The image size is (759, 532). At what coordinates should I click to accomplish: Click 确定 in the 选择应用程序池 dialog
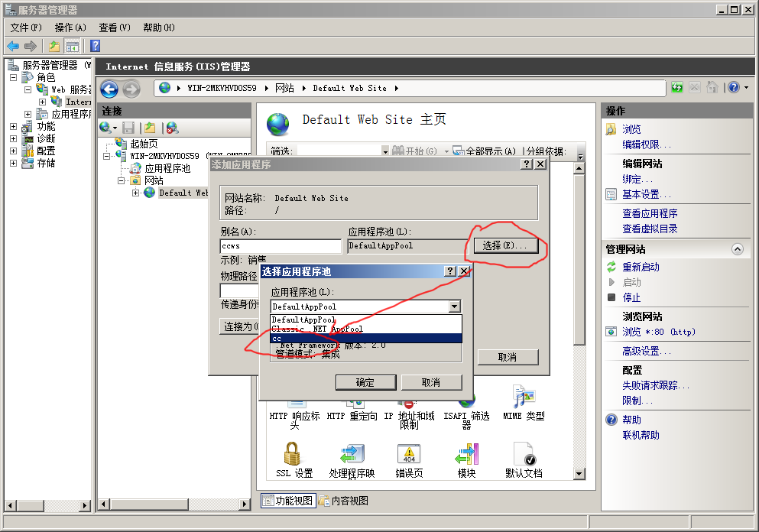tap(365, 382)
